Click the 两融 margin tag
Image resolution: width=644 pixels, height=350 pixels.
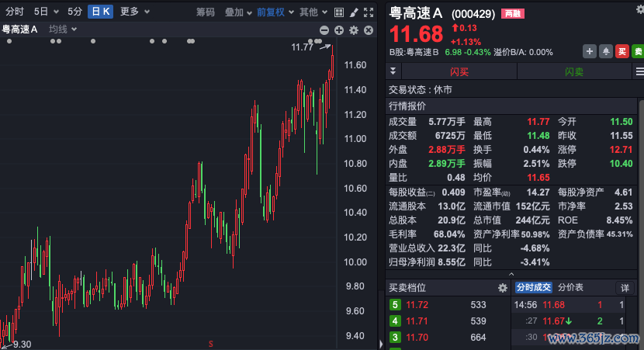pyautogui.click(x=513, y=14)
